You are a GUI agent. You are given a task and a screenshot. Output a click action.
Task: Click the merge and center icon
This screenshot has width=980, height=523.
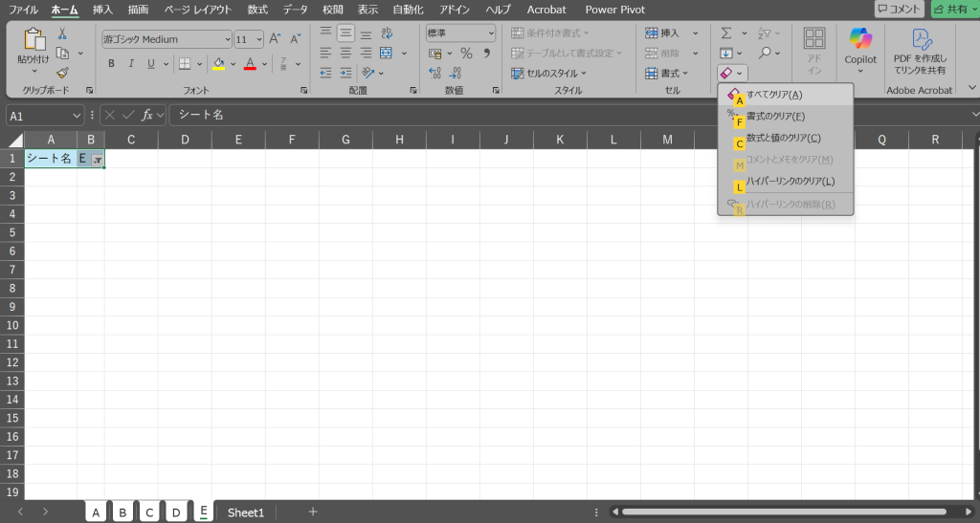[x=386, y=53]
